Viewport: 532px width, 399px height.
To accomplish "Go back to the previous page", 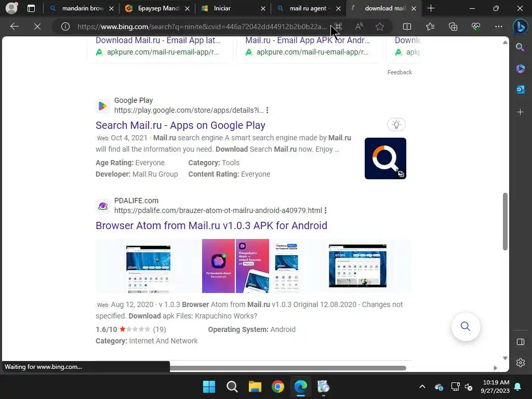I will coord(14,26).
